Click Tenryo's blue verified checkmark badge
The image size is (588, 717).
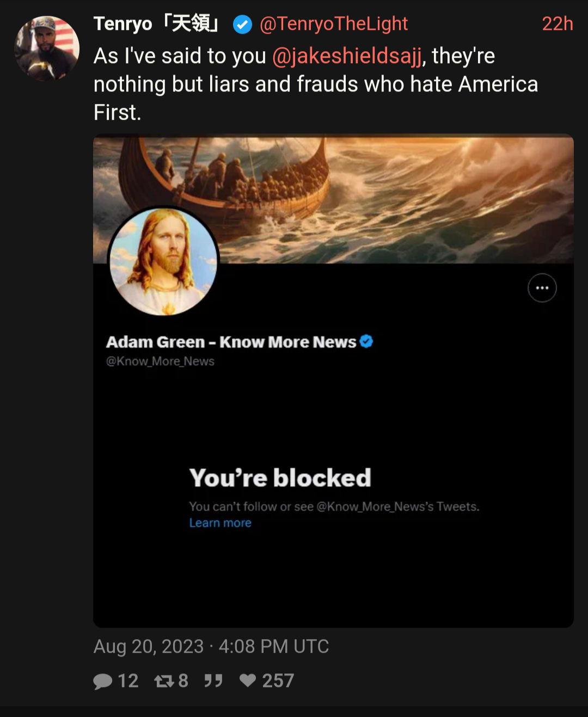point(242,24)
